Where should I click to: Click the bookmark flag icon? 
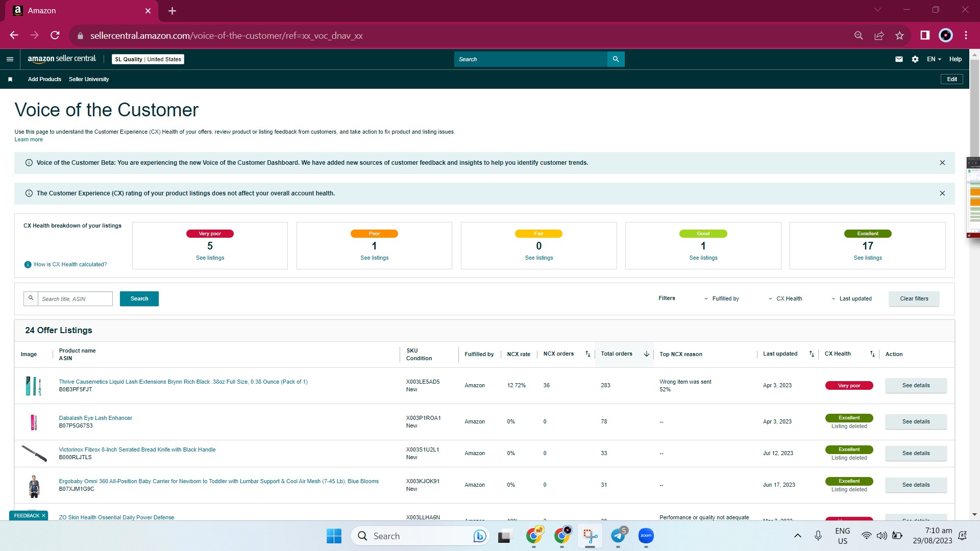[x=10, y=80]
